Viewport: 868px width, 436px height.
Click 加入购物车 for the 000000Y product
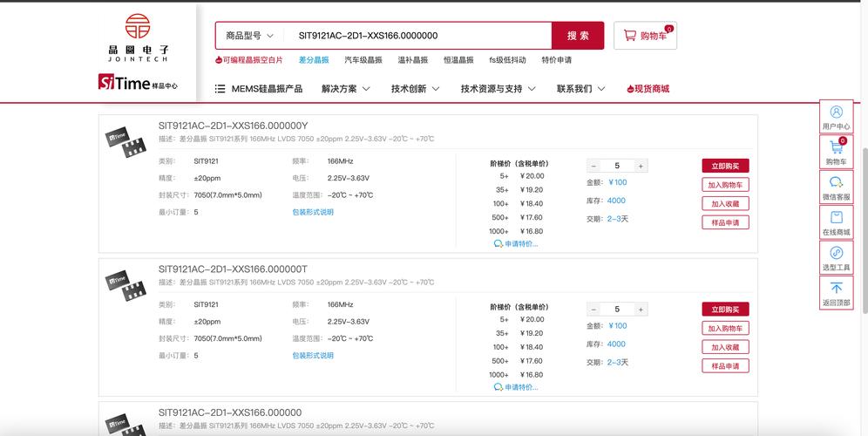pyautogui.click(x=725, y=185)
